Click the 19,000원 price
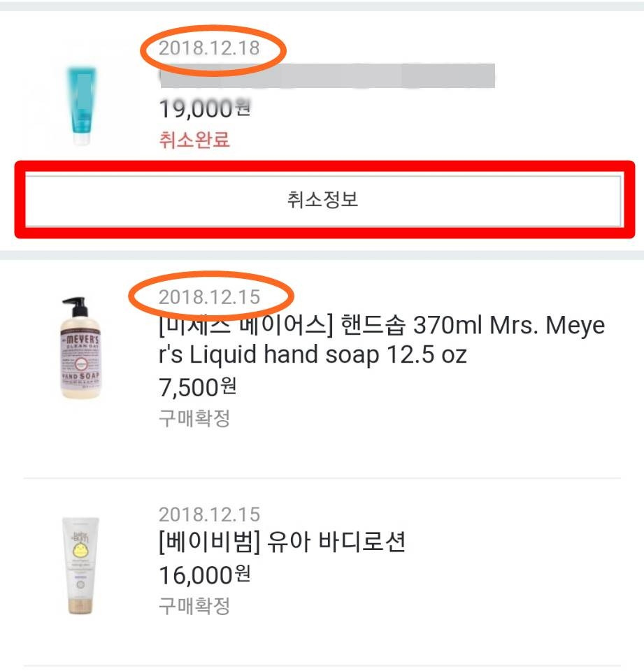This screenshot has height=671, width=644. [x=204, y=108]
